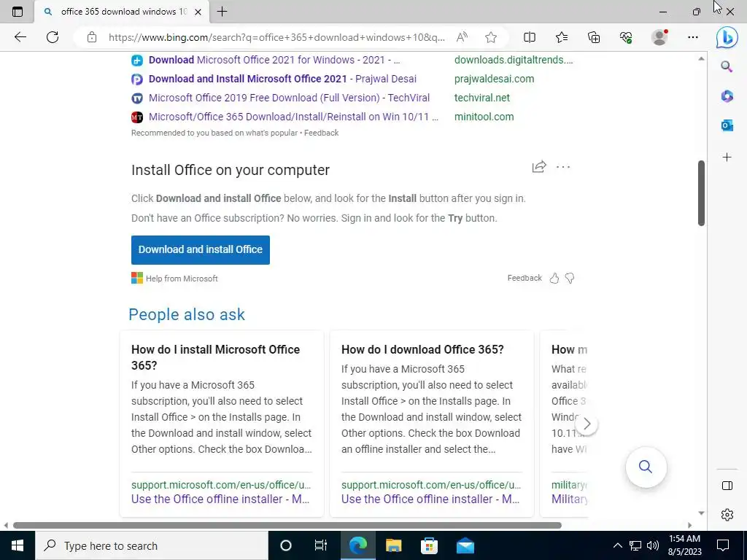Give thumbs up feedback
This screenshot has width=747, height=560.
pyautogui.click(x=554, y=278)
